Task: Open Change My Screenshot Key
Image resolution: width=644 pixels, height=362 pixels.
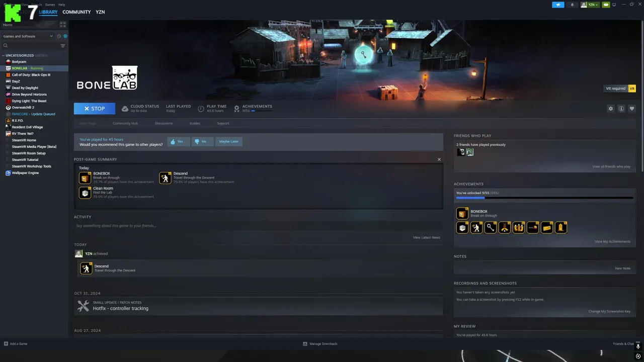Action: click(609, 311)
